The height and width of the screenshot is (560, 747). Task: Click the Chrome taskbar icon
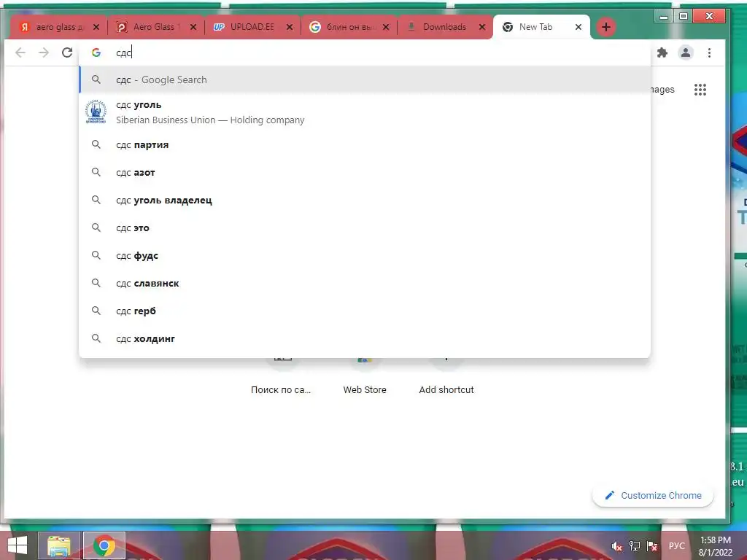pyautogui.click(x=104, y=545)
